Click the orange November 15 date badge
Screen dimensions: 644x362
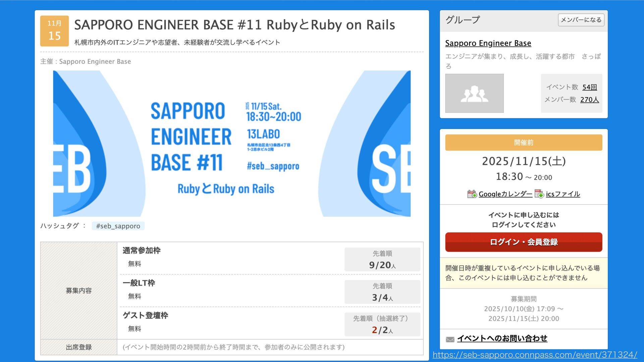[54, 31]
